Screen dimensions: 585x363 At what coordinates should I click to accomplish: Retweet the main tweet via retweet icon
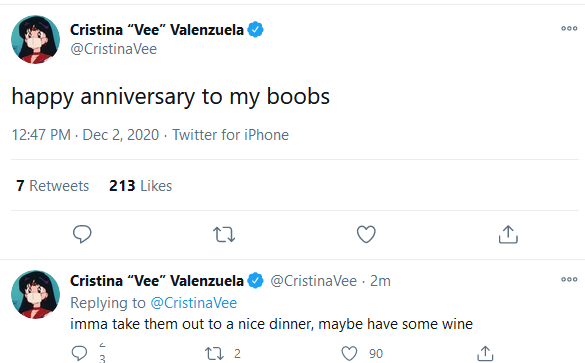coord(224,235)
